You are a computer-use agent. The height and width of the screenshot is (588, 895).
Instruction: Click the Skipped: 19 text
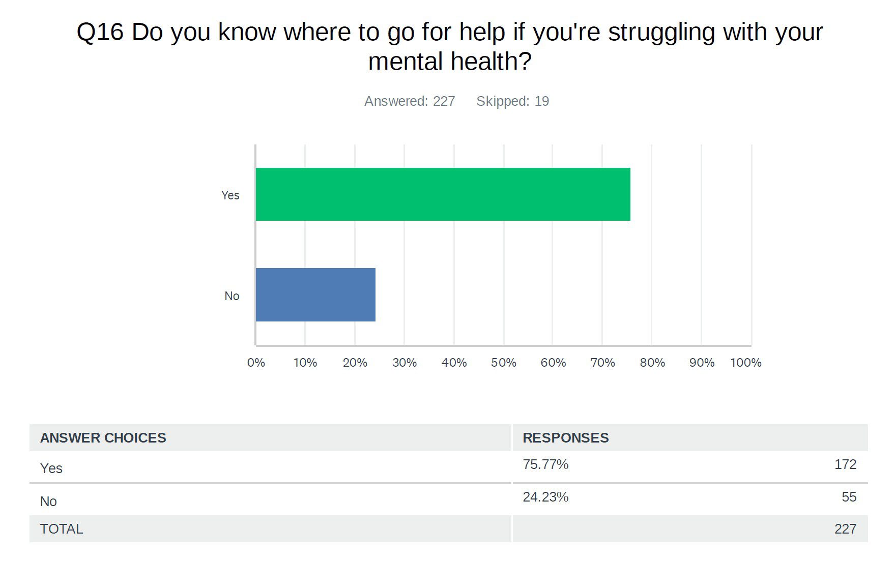coord(512,101)
